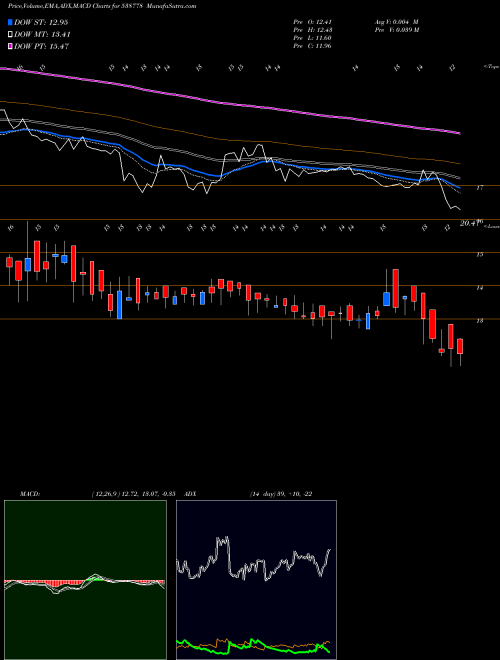Click the '<Lows' label at right edge
Screen dimensions: 500x660
(x=491, y=226)
